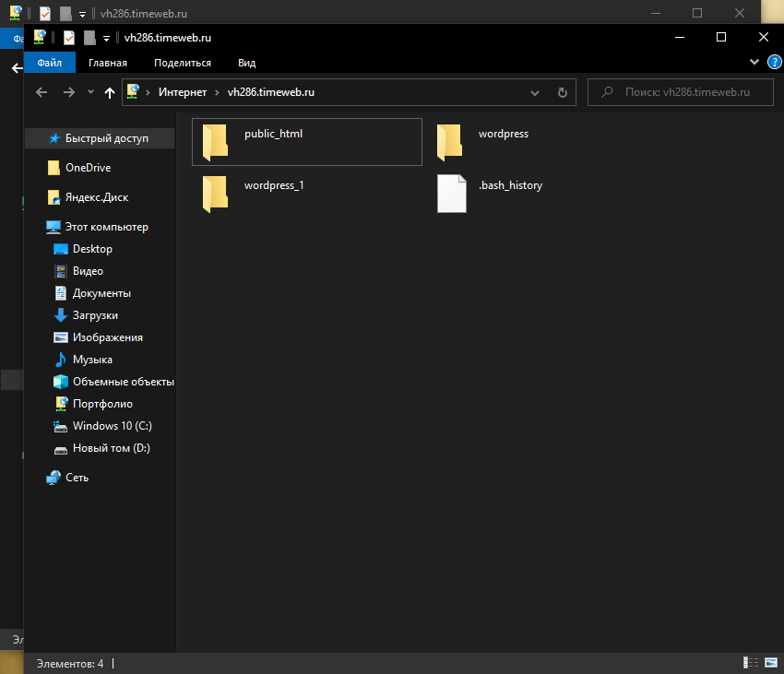
Task: Open Help with the question mark icon
Action: [774, 62]
